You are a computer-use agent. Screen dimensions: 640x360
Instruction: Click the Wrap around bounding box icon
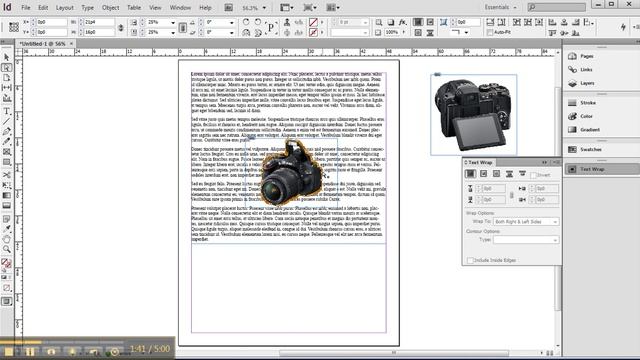[x=484, y=174]
